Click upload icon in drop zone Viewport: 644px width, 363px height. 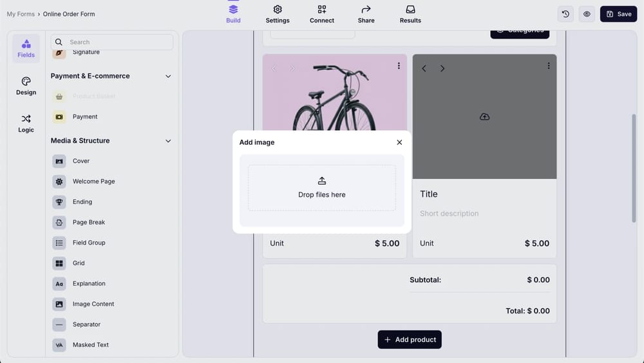(x=322, y=181)
